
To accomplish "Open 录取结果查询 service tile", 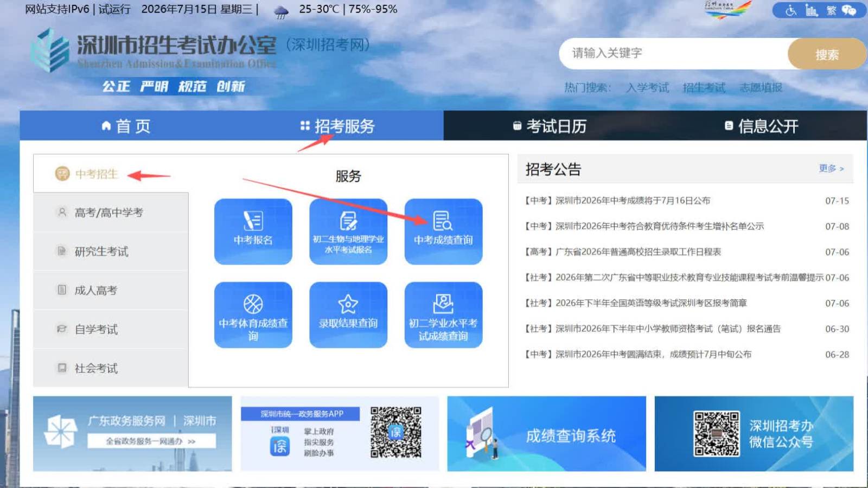I will [x=348, y=314].
